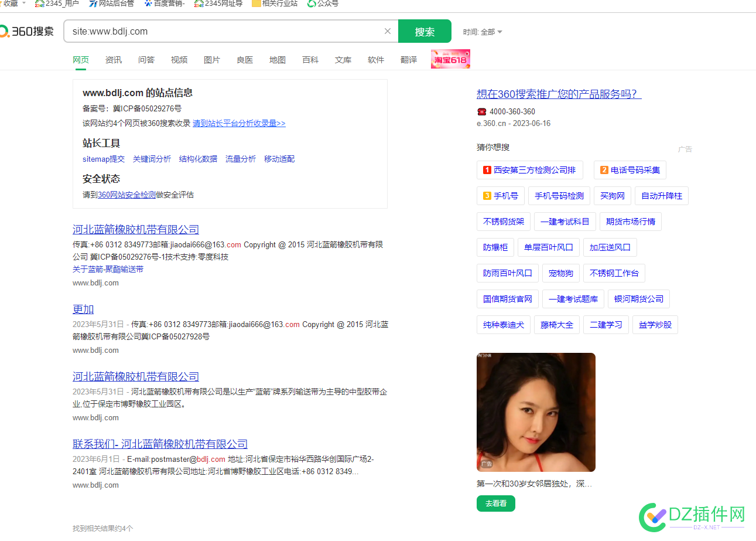The image size is (756, 541).
Task: Select suggestion 自动升降柱
Action: coord(662,196)
